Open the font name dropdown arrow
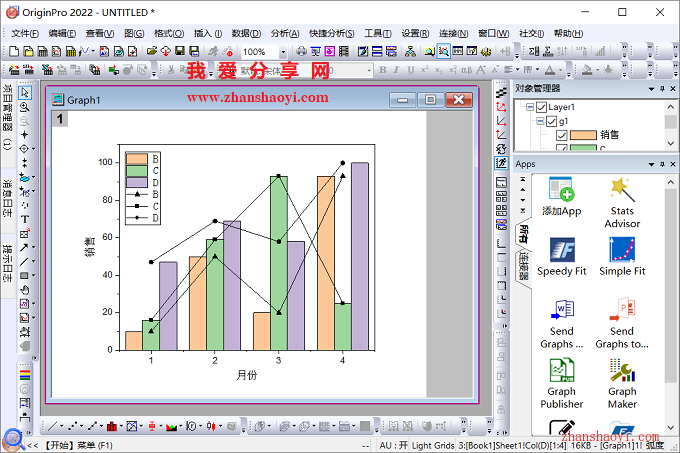The width and height of the screenshot is (680, 453). coord(369,70)
